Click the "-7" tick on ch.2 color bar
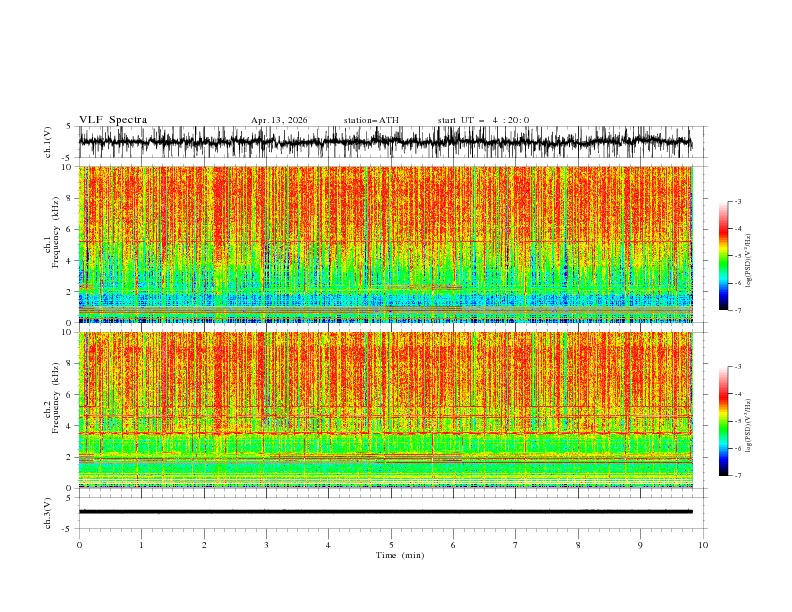This screenshot has height=612, width=792. (x=738, y=476)
